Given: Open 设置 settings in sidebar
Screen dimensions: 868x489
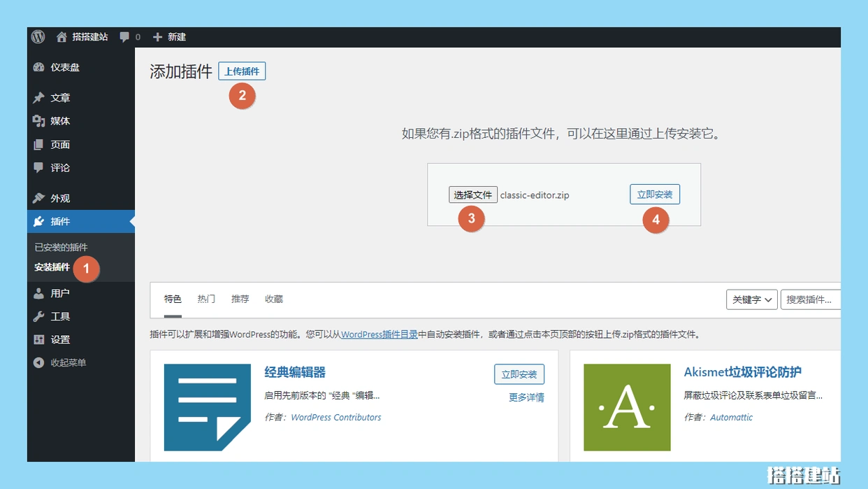Looking at the screenshot, I should (x=60, y=339).
